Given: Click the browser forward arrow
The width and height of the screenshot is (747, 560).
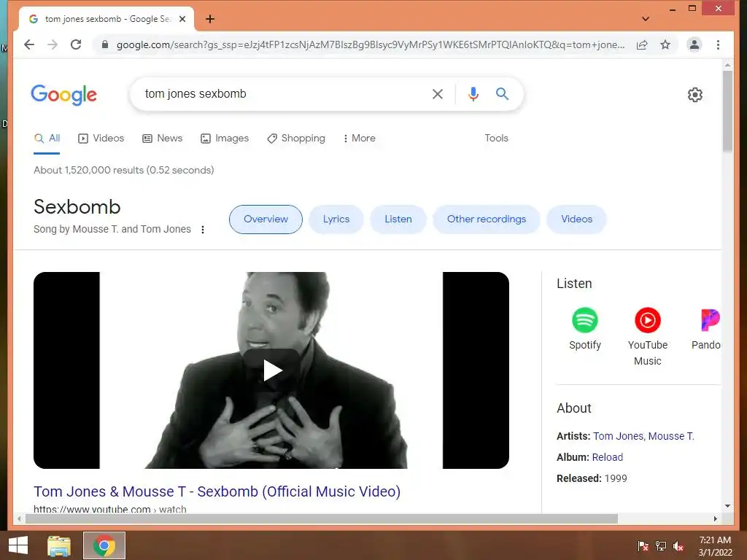Looking at the screenshot, I should 53,44.
